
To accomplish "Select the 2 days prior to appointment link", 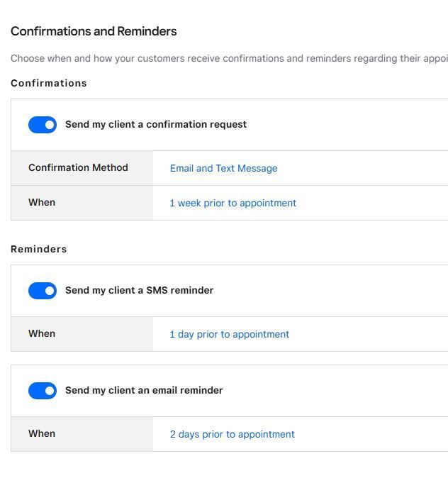I will 232,434.
